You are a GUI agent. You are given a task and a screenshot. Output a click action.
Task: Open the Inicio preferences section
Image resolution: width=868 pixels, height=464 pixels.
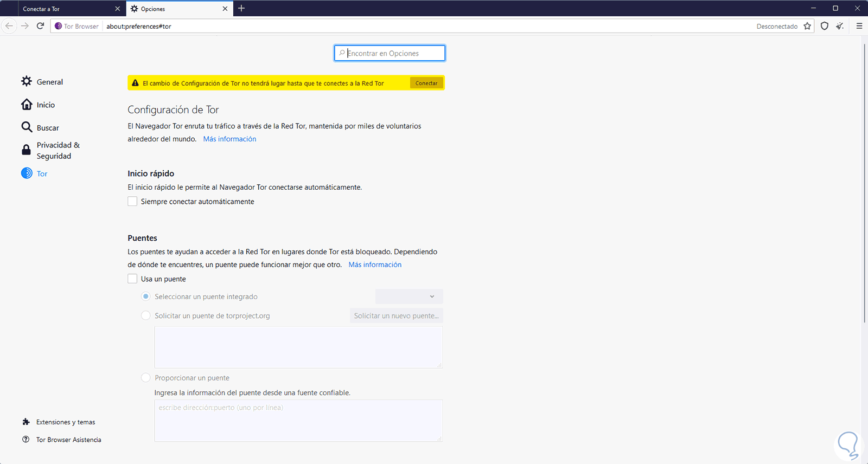coord(46,105)
